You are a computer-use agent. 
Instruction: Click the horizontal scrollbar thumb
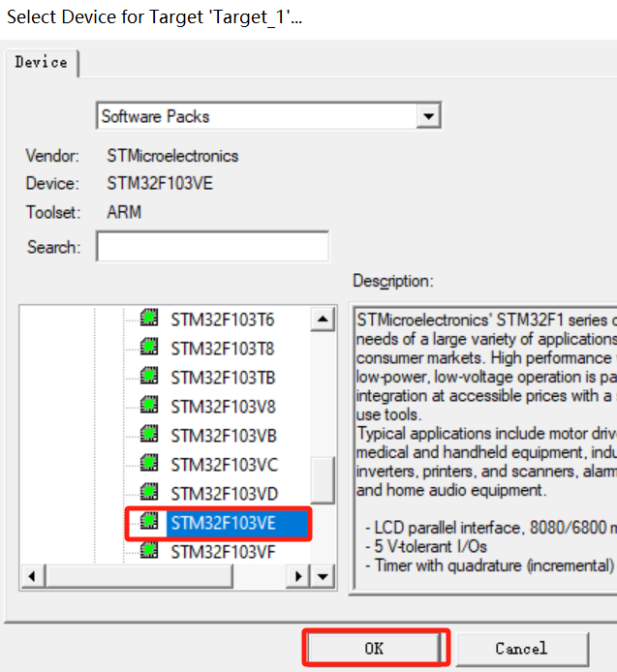click(139, 576)
